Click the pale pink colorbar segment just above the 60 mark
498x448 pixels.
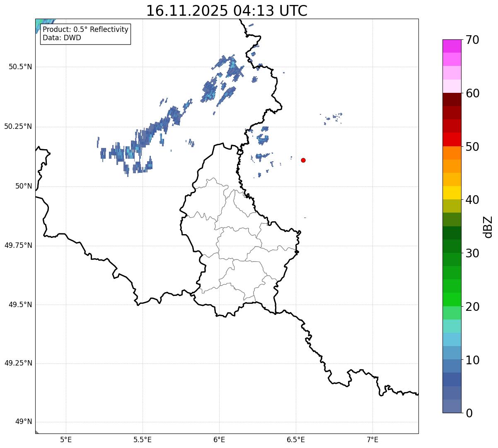tap(452, 86)
